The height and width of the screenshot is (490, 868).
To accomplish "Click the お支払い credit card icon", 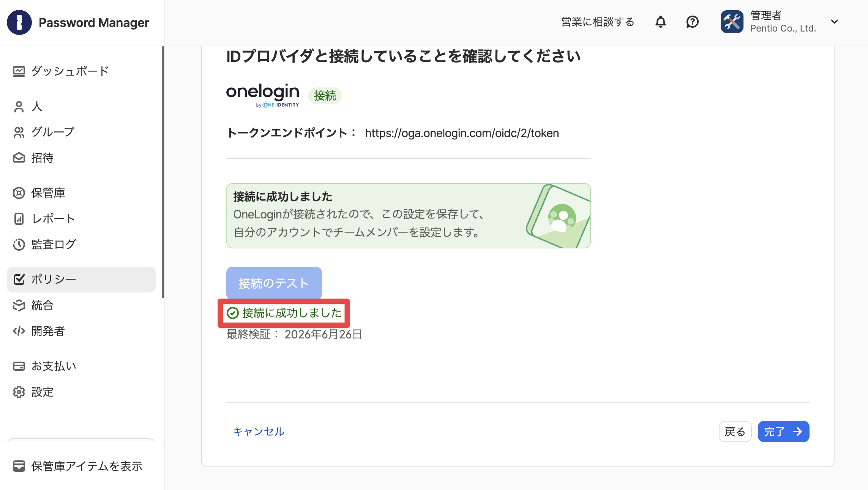I will [x=19, y=366].
